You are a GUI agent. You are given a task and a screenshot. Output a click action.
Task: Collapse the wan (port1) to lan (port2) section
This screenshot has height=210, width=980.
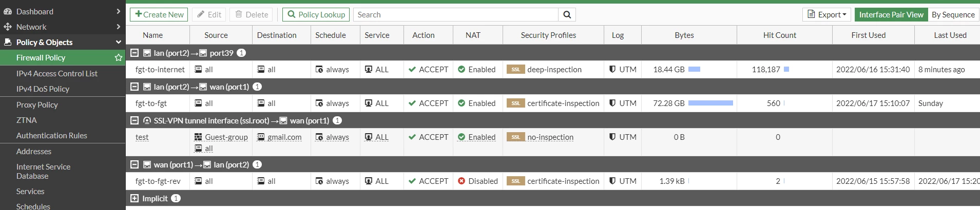[134, 164]
